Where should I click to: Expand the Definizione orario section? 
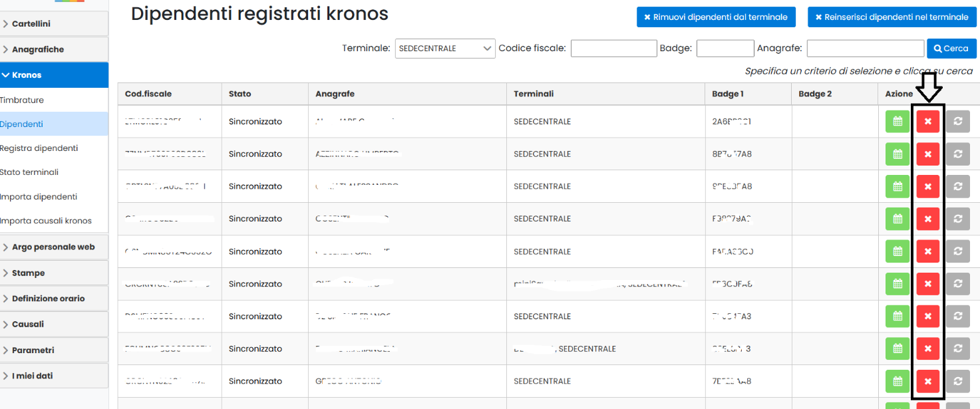(x=54, y=299)
